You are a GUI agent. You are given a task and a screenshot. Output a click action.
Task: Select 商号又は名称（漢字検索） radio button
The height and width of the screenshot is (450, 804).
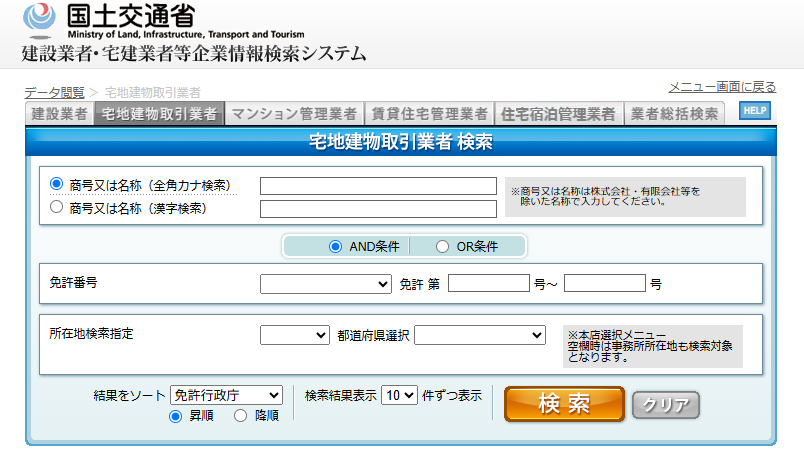coord(56,207)
